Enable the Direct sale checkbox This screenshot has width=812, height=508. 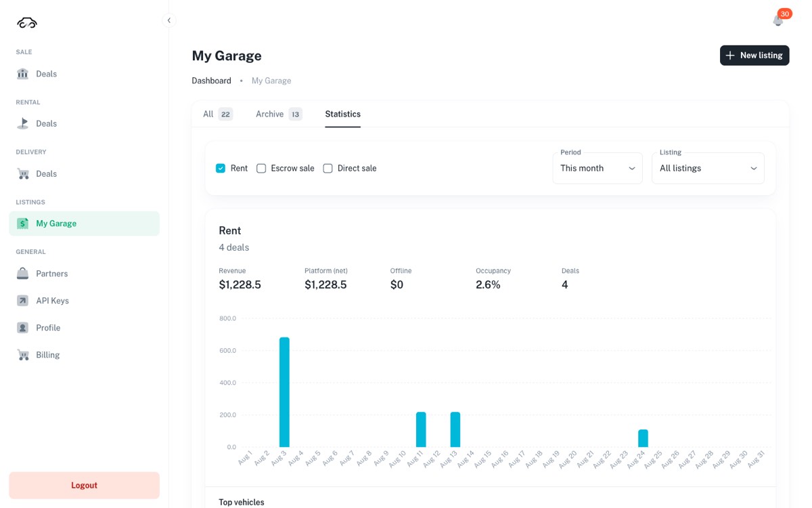pos(328,168)
